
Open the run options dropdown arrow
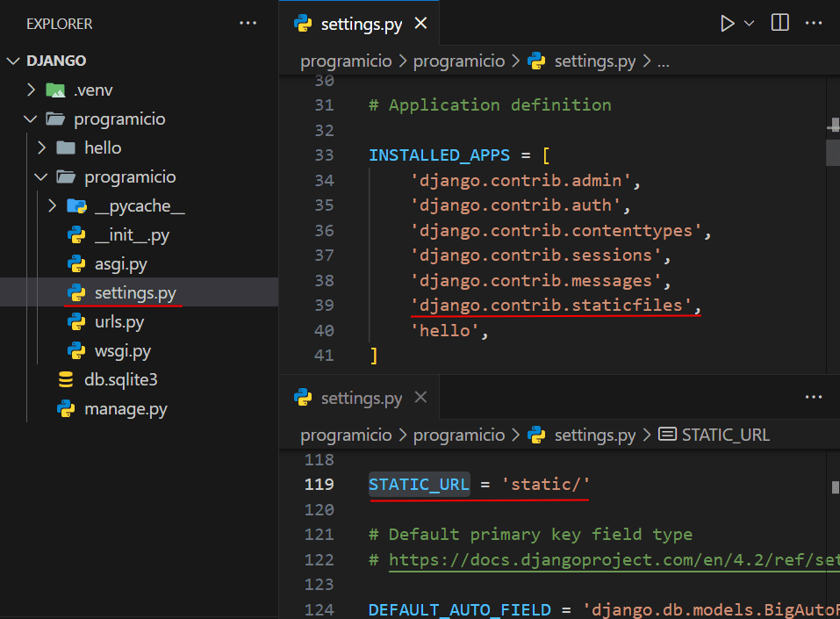749,23
